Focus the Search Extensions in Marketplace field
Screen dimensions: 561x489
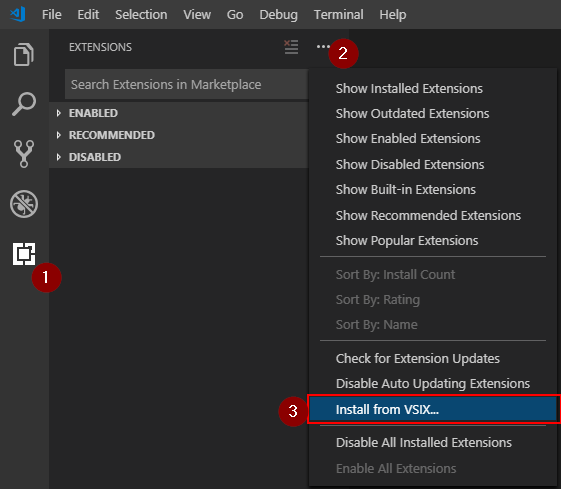[x=186, y=84]
